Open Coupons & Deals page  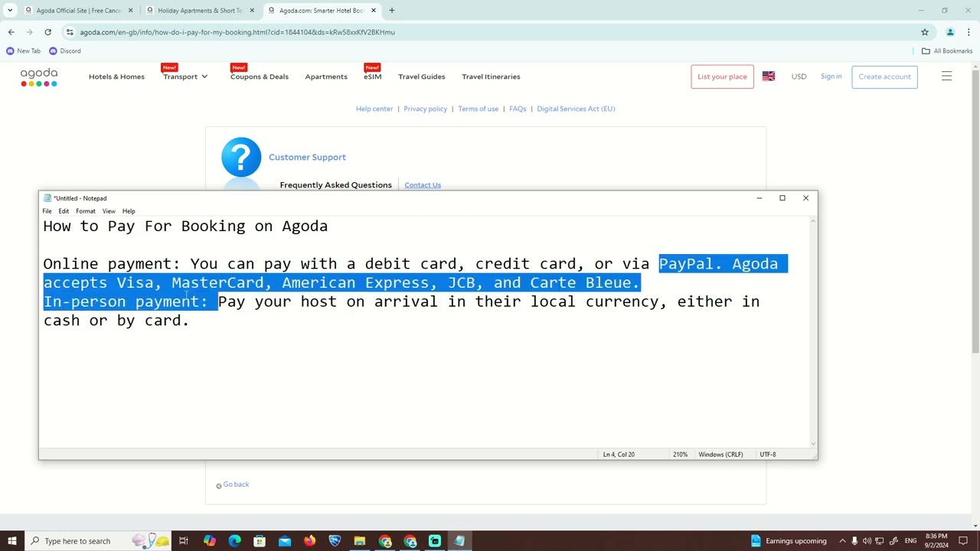[x=260, y=77]
